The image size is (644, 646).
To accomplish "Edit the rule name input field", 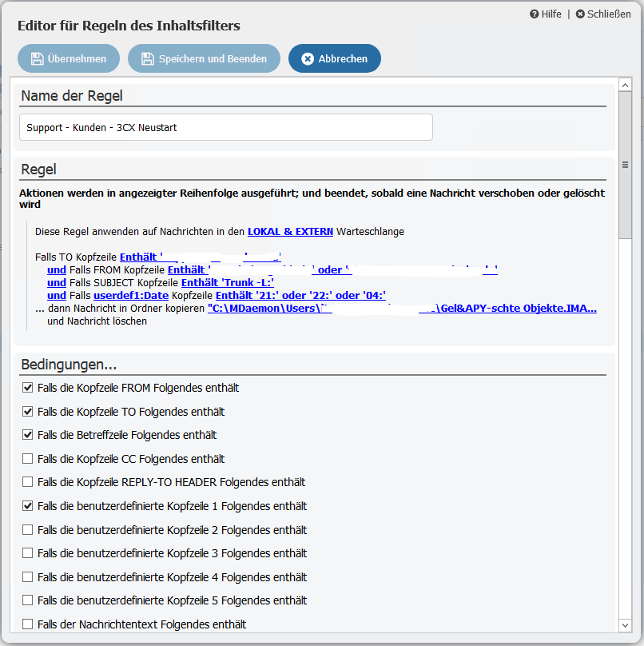I will pos(226,127).
